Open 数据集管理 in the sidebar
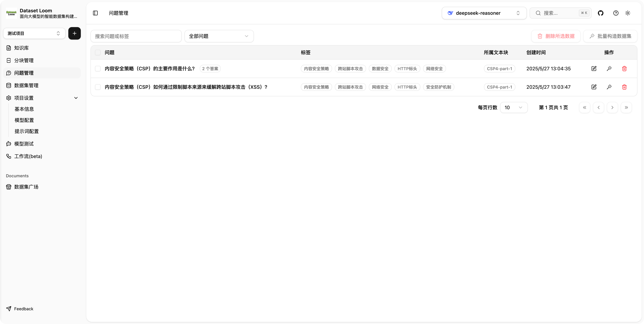Screen dimensions: 644x324 pos(42,85)
